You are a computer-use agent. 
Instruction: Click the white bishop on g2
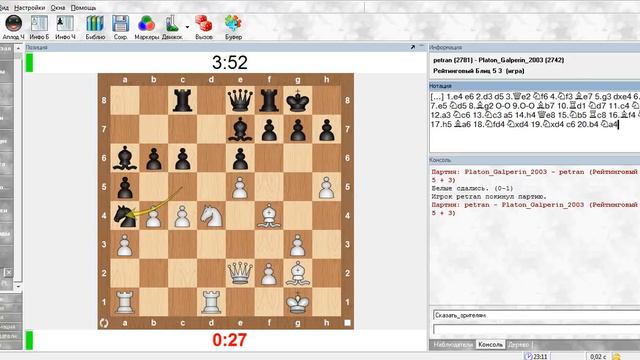(298, 273)
